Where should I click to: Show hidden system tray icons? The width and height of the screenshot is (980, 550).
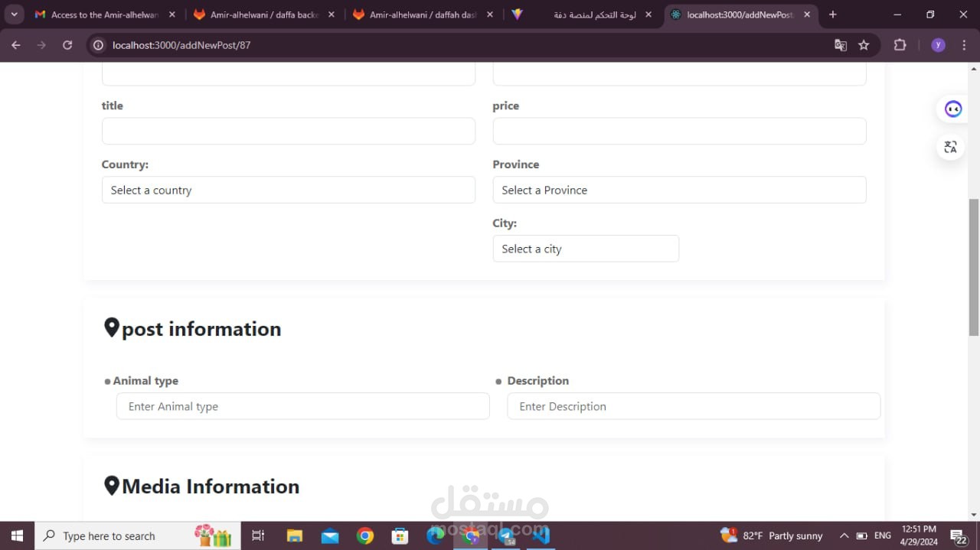[x=844, y=535]
